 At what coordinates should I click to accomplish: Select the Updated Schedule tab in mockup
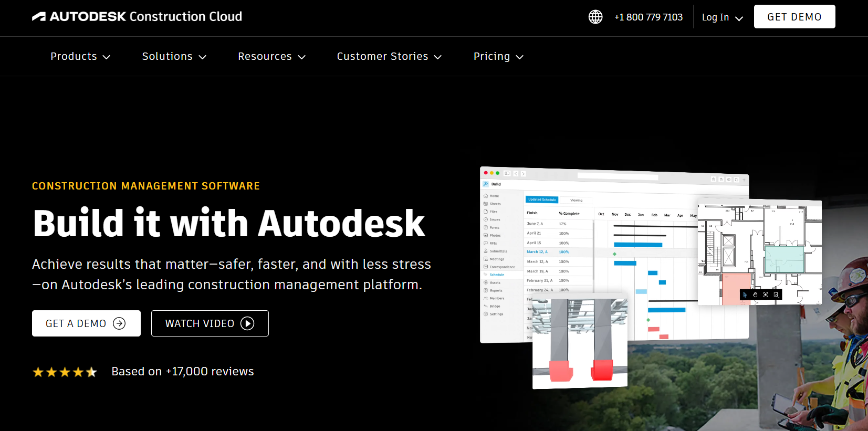[x=542, y=199]
